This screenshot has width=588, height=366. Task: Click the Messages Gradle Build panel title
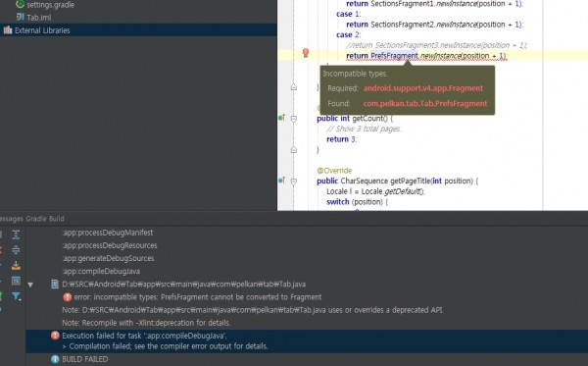tap(32, 219)
